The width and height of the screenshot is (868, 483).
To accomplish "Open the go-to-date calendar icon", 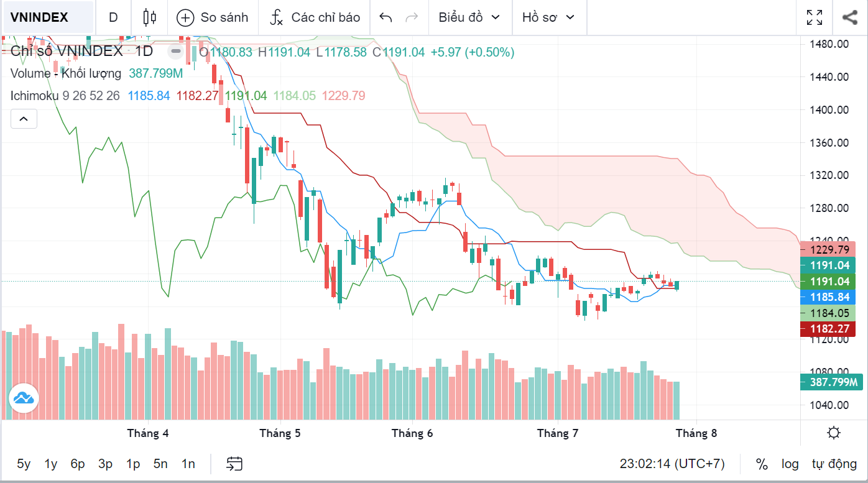I will point(234,464).
